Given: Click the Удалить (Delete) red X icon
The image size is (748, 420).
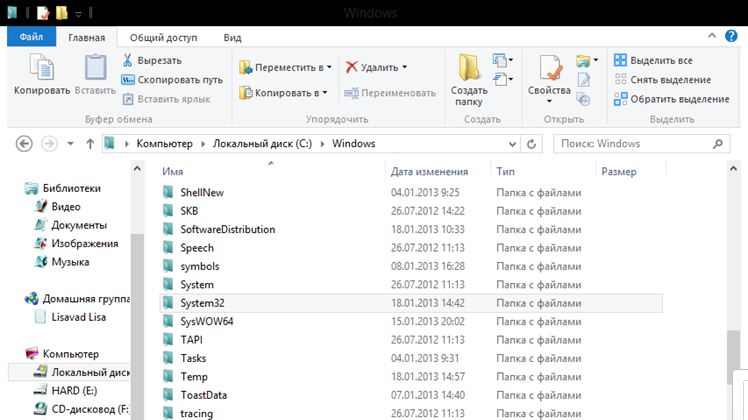Looking at the screenshot, I should pyautogui.click(x=352, y=67).
